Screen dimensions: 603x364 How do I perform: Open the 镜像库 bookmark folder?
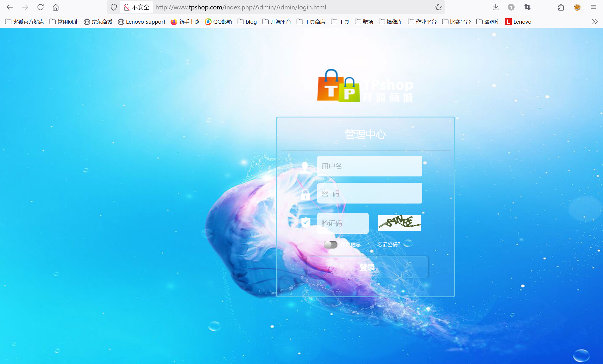391,22
